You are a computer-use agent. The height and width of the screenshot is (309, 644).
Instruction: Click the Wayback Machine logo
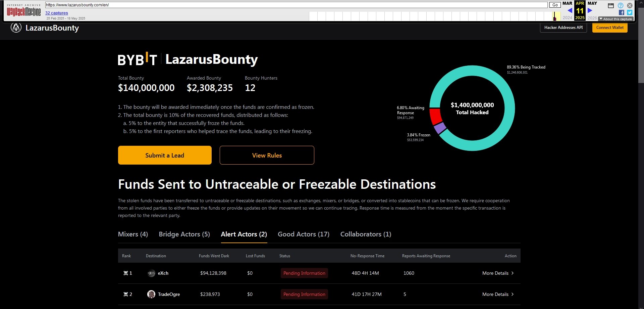(24, 11)
